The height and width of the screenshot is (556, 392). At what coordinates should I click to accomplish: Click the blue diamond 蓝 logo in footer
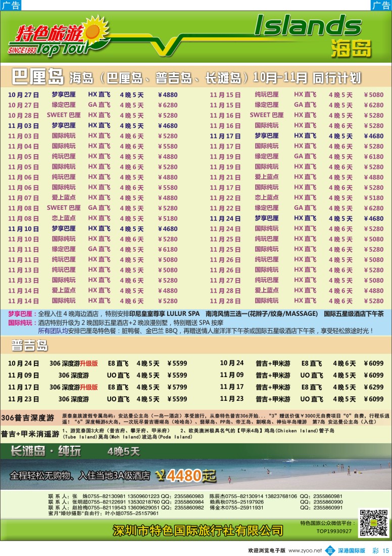click(330, 550)
